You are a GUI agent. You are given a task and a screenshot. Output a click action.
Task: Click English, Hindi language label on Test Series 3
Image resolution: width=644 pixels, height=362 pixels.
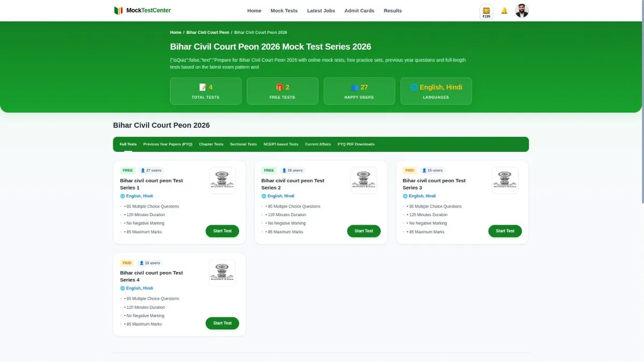420,196
